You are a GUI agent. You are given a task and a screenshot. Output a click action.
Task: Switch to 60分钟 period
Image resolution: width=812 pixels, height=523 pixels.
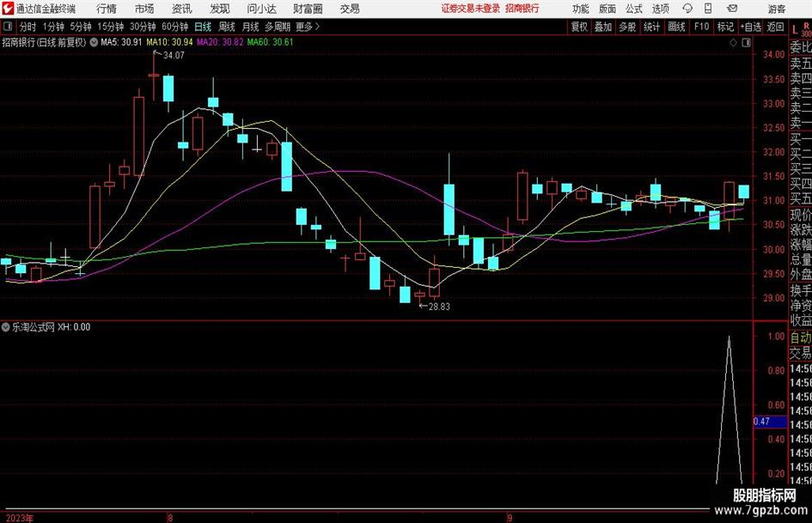coord(174,27)
